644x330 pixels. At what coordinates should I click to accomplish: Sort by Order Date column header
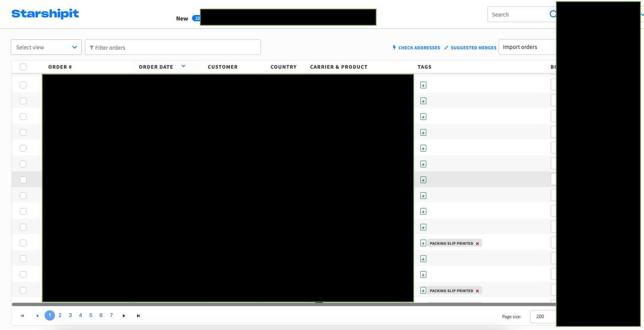[156, 67]
